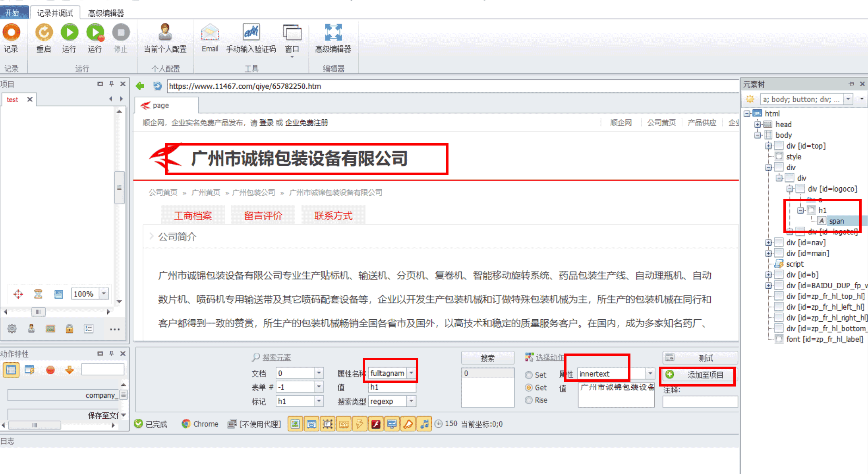This screenshot has width=868, height=474.
Task: Select the test project tab
Action: (x=12, y=100)
